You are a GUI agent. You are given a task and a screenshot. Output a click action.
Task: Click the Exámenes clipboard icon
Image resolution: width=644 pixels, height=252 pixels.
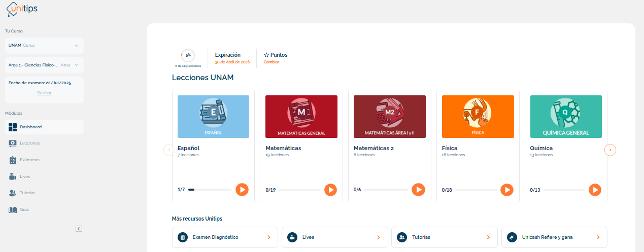(13, 160)
